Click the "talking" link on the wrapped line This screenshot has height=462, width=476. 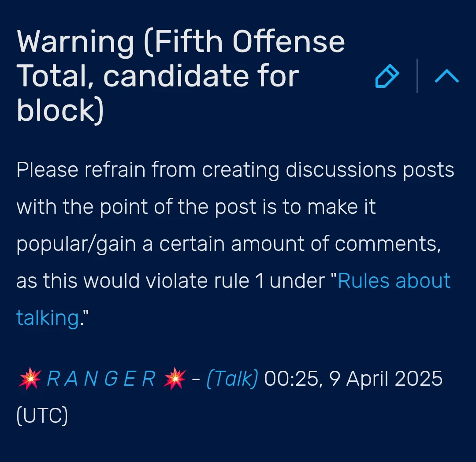pyautogui.click(x=47, y=317)
